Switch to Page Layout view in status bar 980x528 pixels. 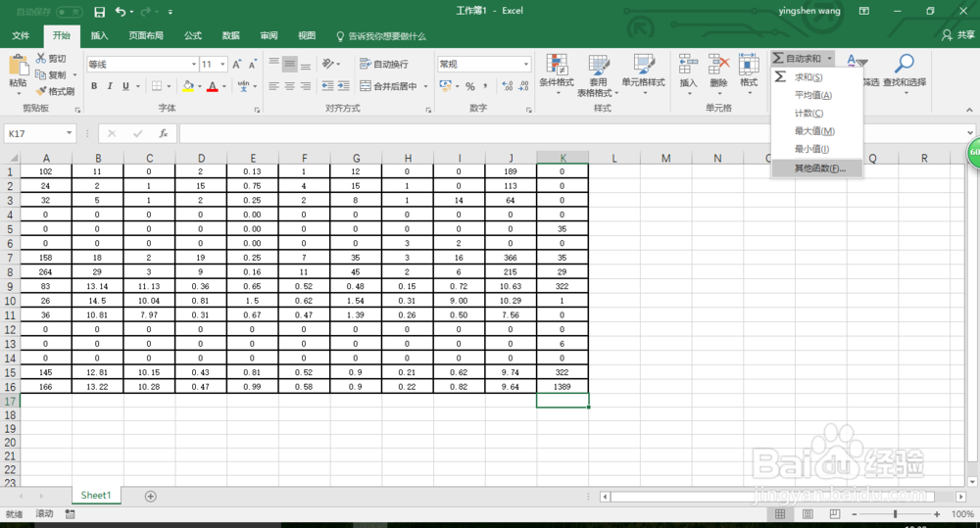[808, 514]
